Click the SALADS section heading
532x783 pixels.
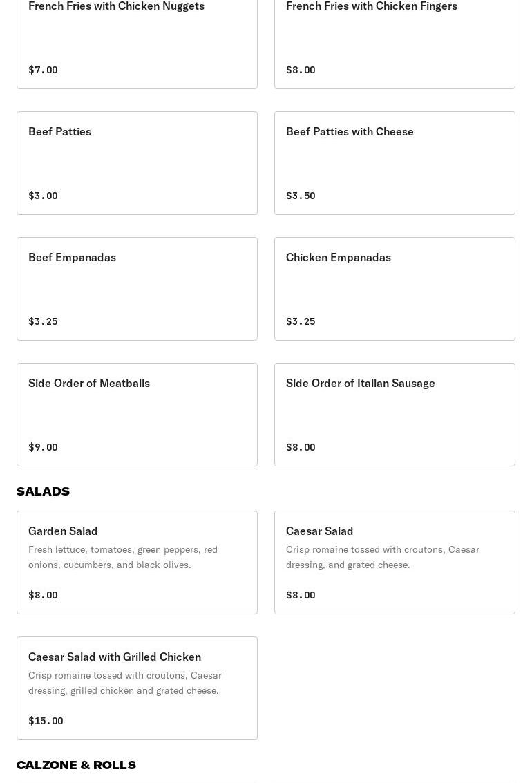(x=43, y=491)
